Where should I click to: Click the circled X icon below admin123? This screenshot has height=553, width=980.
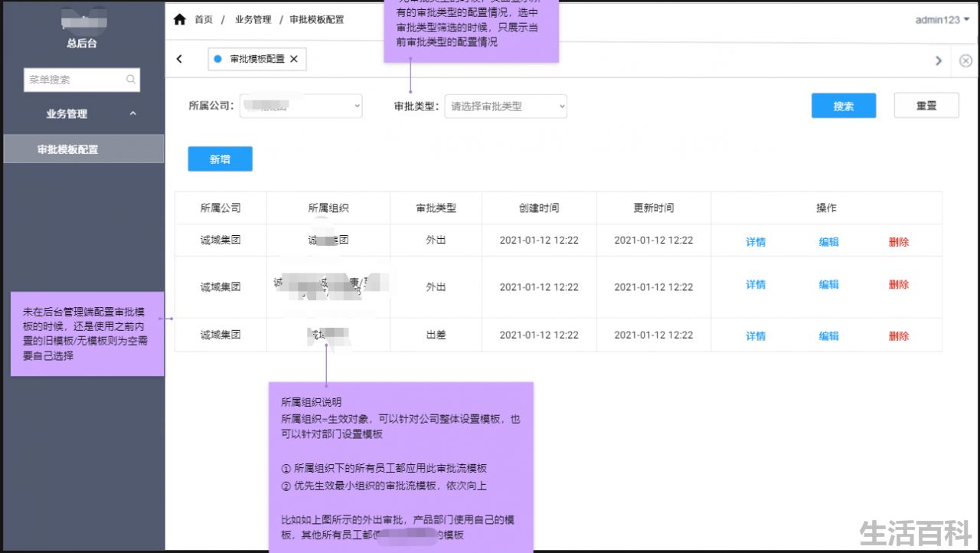[965, 61]
